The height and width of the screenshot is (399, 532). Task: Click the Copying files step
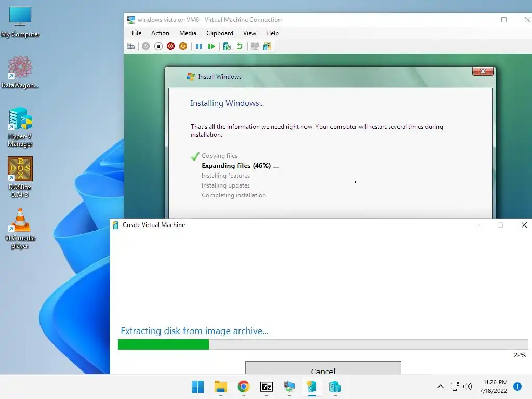[220, 156]
